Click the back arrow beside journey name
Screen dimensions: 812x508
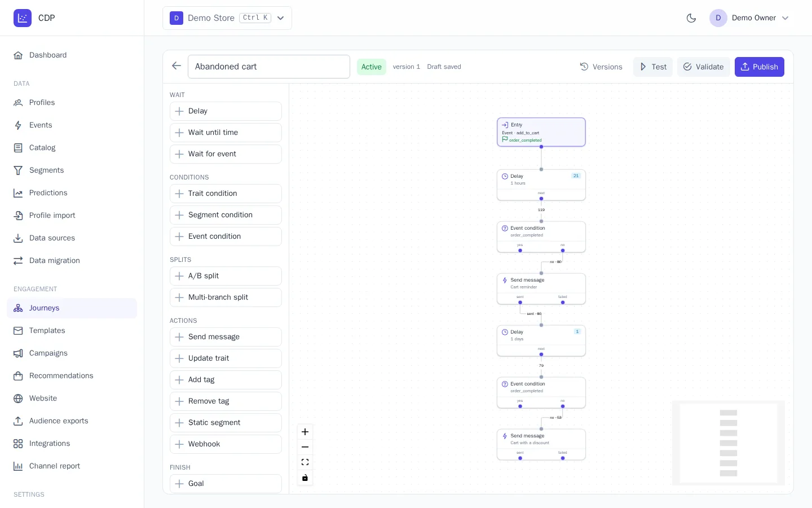176,66
